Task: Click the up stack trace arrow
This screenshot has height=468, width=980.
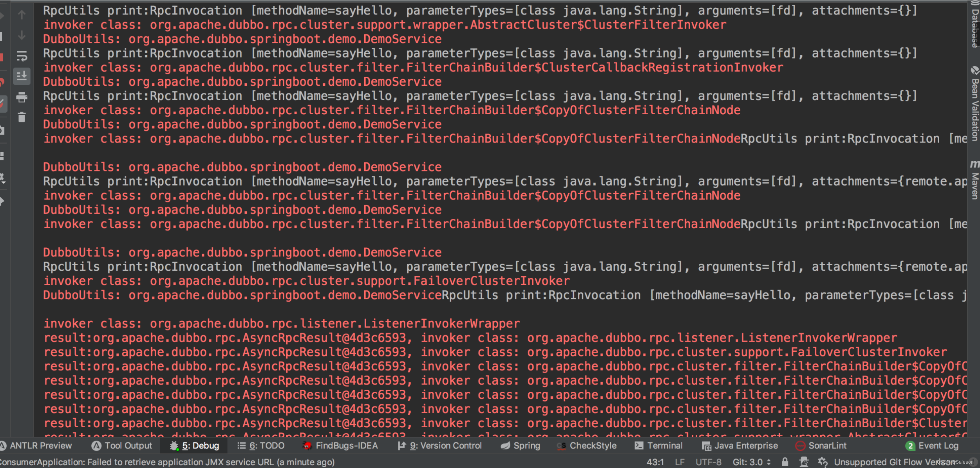Action: (x=22, y=15)
